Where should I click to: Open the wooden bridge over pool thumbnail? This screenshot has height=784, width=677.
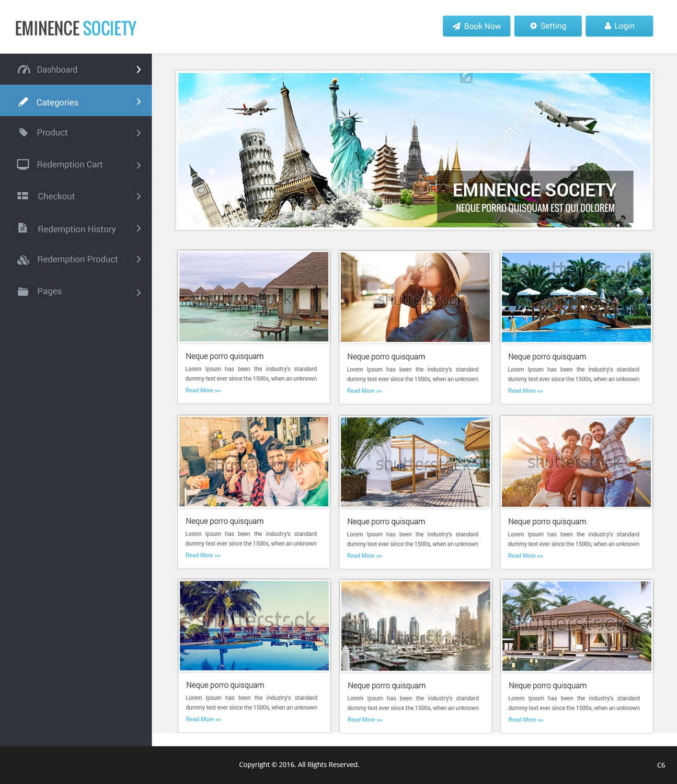point(577,297)
